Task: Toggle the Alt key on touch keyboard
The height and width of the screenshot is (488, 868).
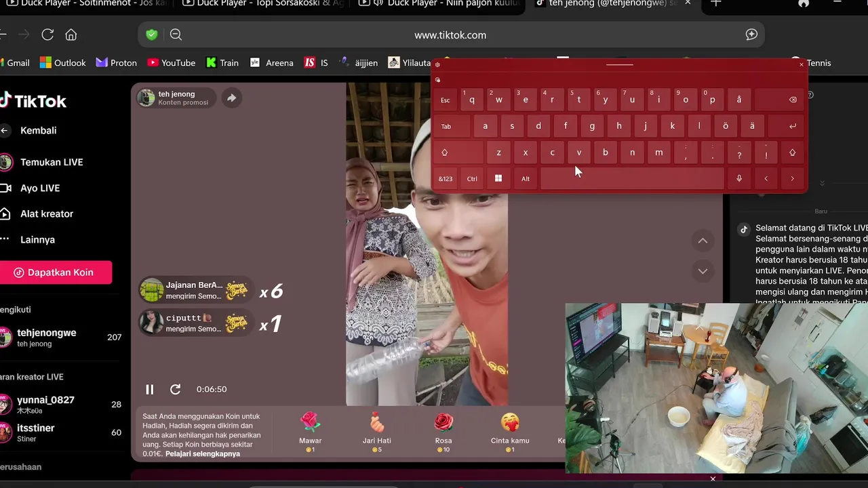Action: [x=525, y=179]
